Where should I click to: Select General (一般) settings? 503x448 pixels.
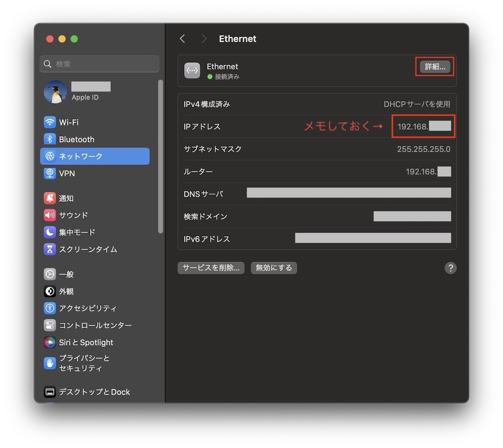(x=66, y=275)
